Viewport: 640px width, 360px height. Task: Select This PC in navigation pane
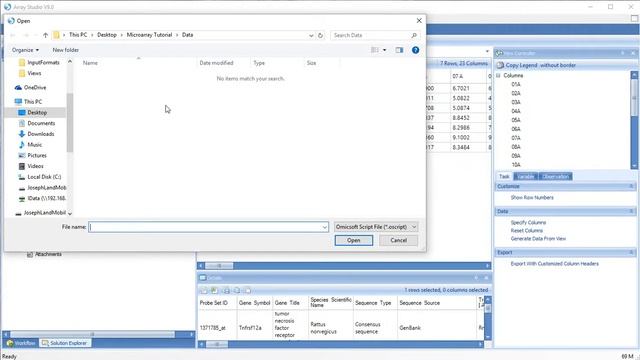(x=28, y=102)
